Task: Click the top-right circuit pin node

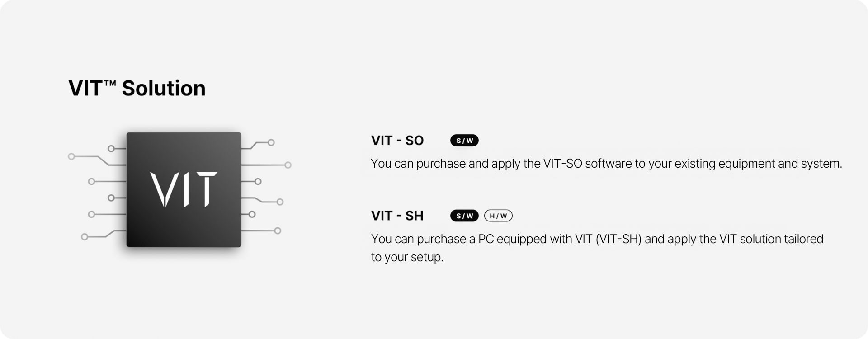Action: coord(271,142)
